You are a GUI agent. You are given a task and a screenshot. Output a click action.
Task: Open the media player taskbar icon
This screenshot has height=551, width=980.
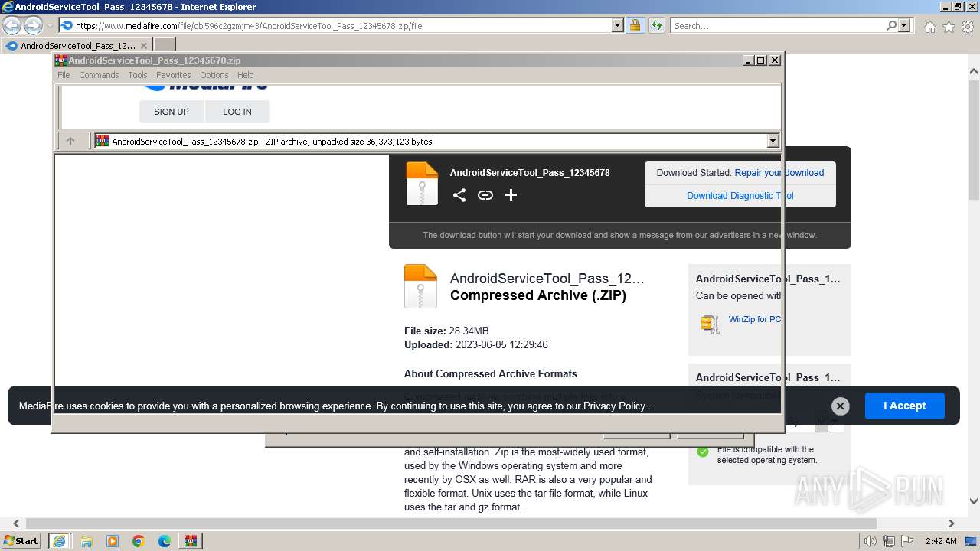[x=113, y=541]
